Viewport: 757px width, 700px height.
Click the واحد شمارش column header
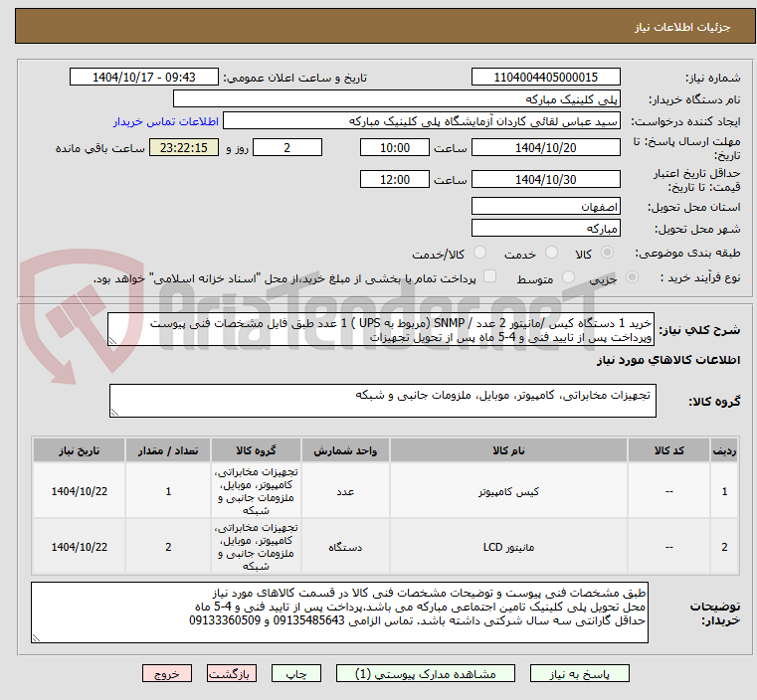(345, 450)
